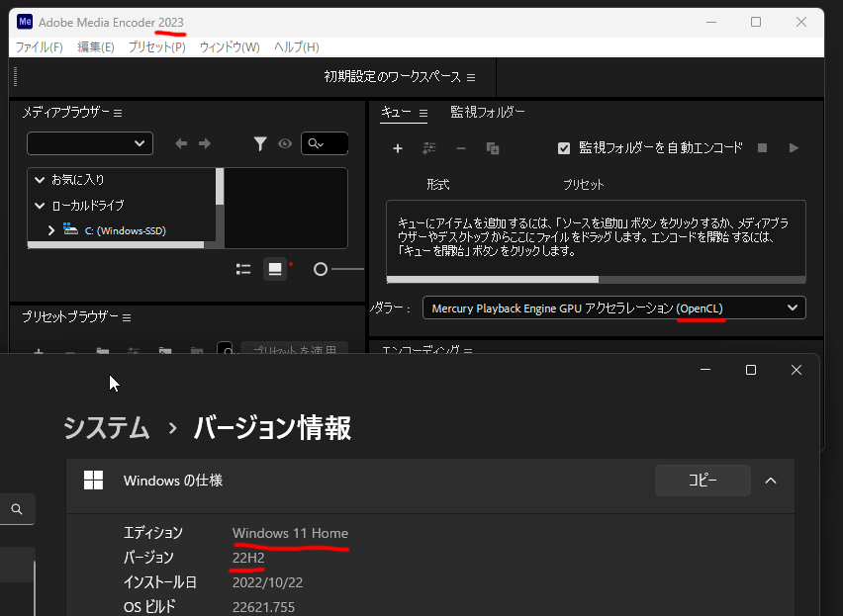Duplicate the selected queue item

click(x=493, y=148)
